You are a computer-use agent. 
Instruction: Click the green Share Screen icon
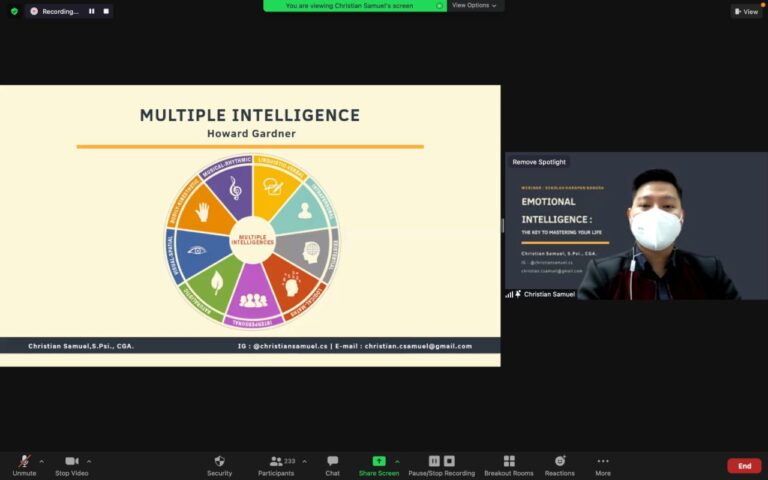coord(379,461)
